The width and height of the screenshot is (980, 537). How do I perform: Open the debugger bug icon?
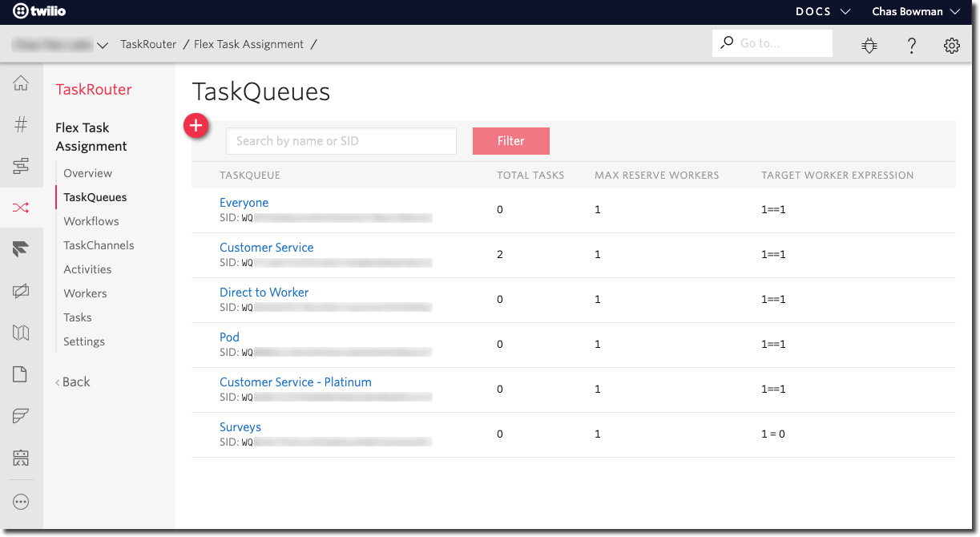pyautogui.click(x=869, y=46)
